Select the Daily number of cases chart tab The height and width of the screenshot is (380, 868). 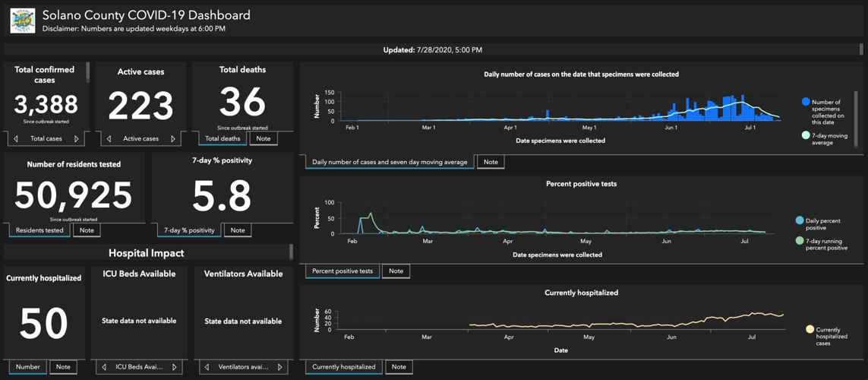coord(390,162)
